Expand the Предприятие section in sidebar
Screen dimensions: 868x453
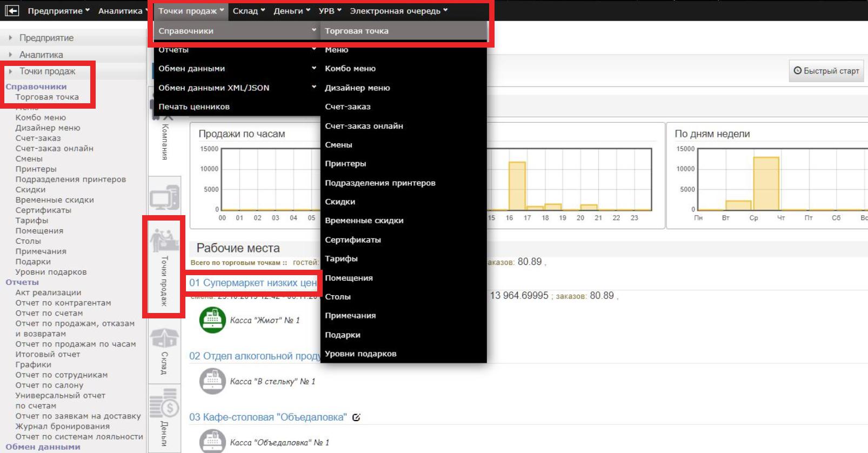[x=46, y=38]
